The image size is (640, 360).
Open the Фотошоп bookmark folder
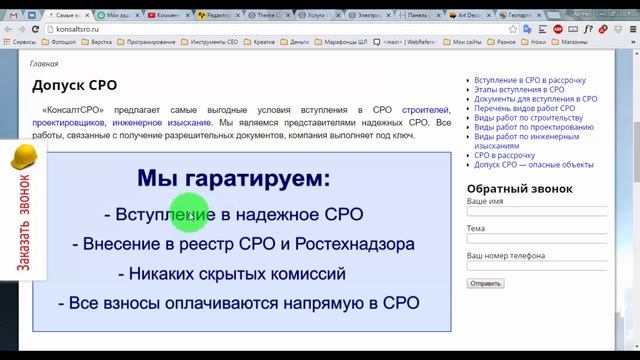(x=59, y=42)
